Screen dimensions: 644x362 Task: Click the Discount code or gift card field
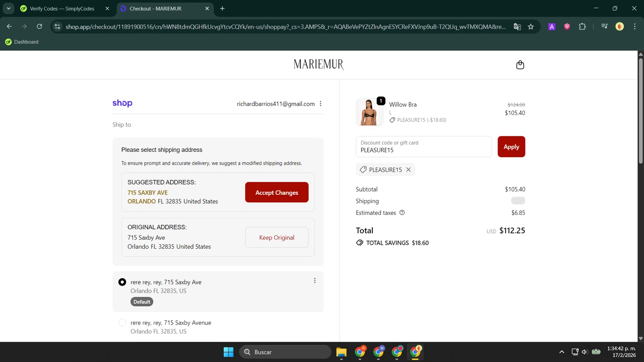pyautogui.click(x=424, y=147)
